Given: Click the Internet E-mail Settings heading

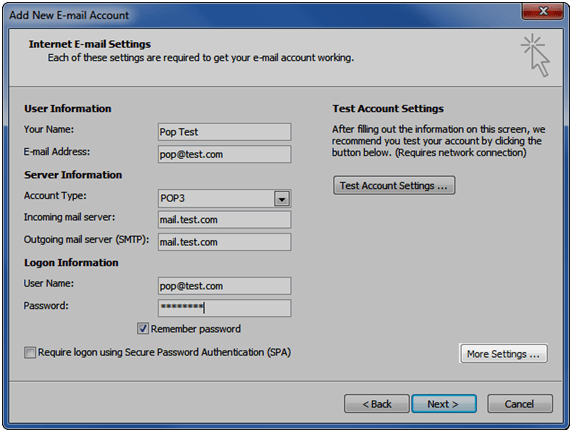Looking at the screenshot, I should pyautogui.click(x=90, y=44).
